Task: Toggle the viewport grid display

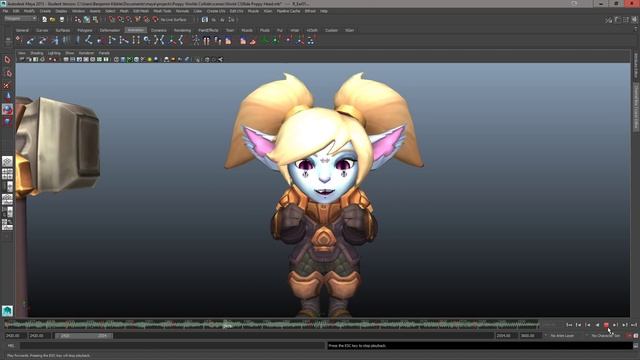Action: coord(66,60)
